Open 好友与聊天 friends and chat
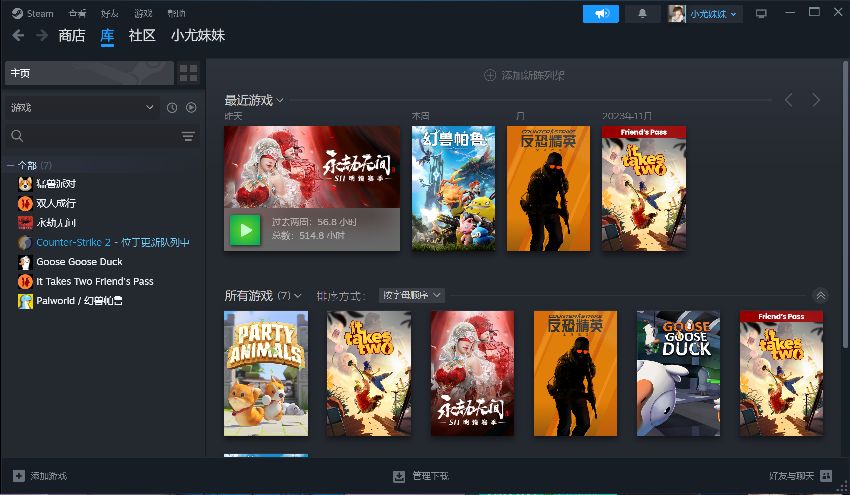This screenshot has width=850, height=495. pyautogui.click(x=791, y=476)
